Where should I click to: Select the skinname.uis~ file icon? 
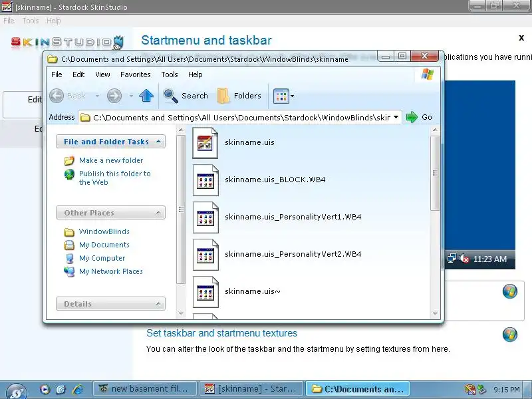pos(205,292)
